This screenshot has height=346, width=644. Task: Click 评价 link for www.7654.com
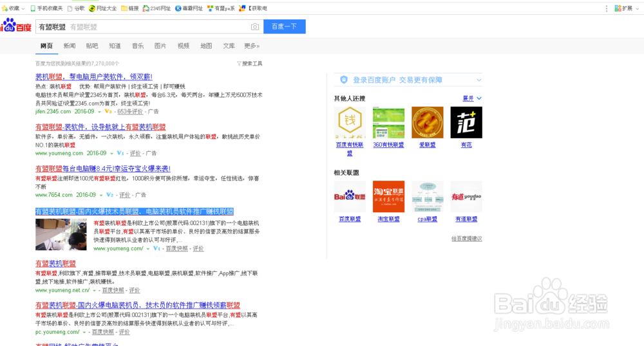click(x=125, y=195)
